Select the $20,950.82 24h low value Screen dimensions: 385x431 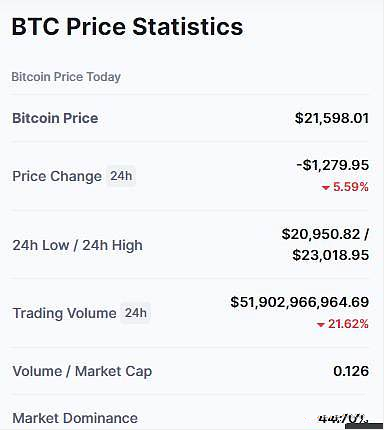[321, 234]
